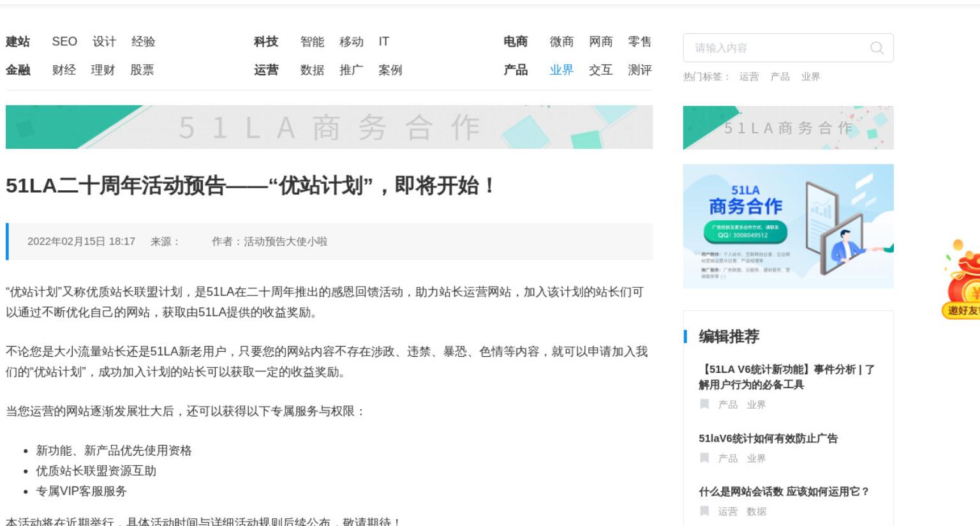980x526 pixels.
Task: Click the article title 51LA二十周年活动预告
Action: (250, 186)
